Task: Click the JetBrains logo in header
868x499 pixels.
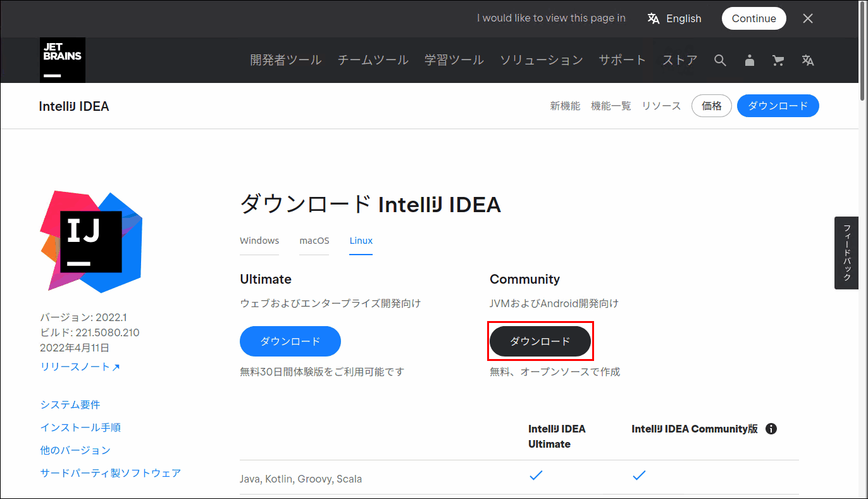Action: pyautogui.click(x=63, y=60)
